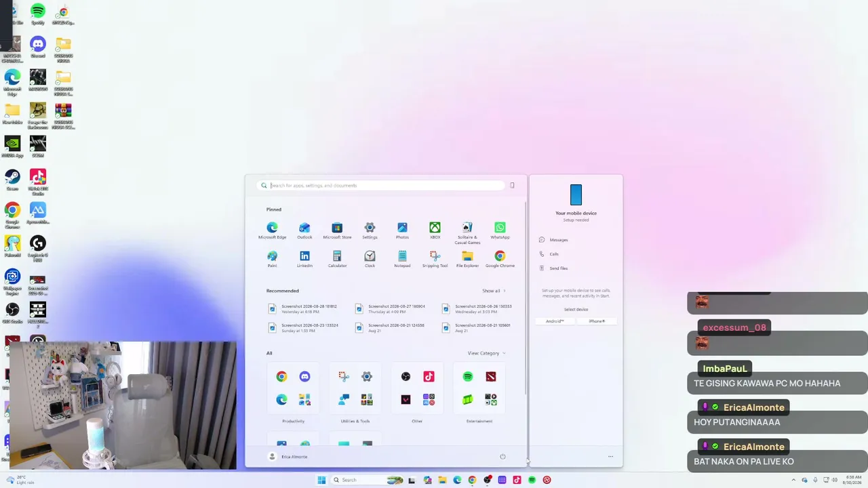Open pinned Calculator app

coord(337,259)
